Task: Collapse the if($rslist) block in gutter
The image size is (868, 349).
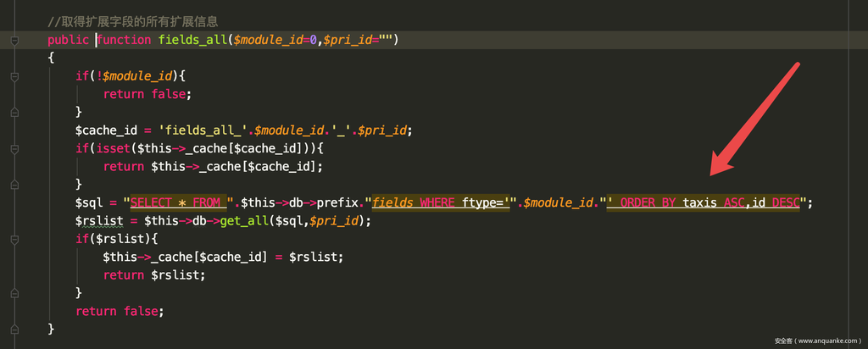Action: pyautogui.click(x=14, y=239)
